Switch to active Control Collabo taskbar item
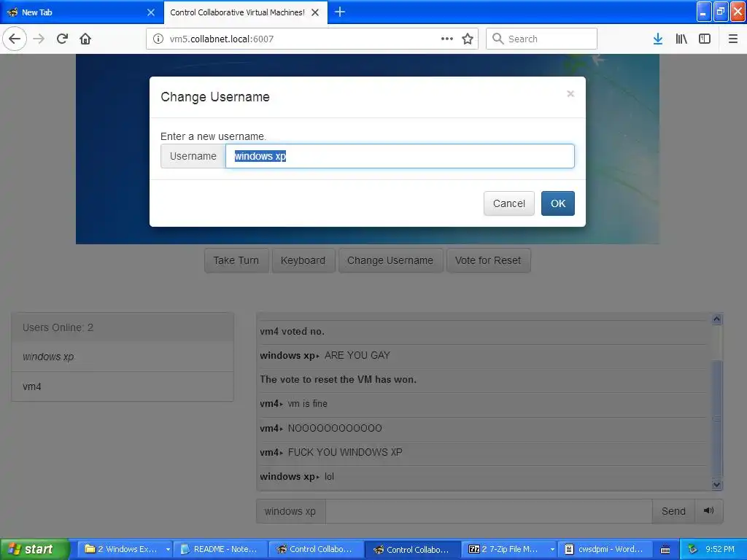The height and width of the screenshot is (560, 747). point(412,549)
